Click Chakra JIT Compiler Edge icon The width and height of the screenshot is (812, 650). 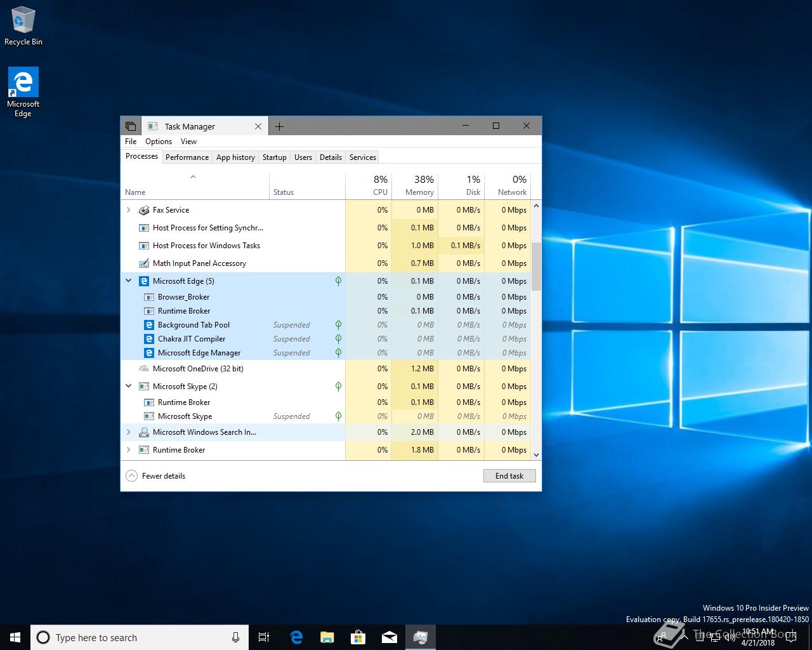149,339
